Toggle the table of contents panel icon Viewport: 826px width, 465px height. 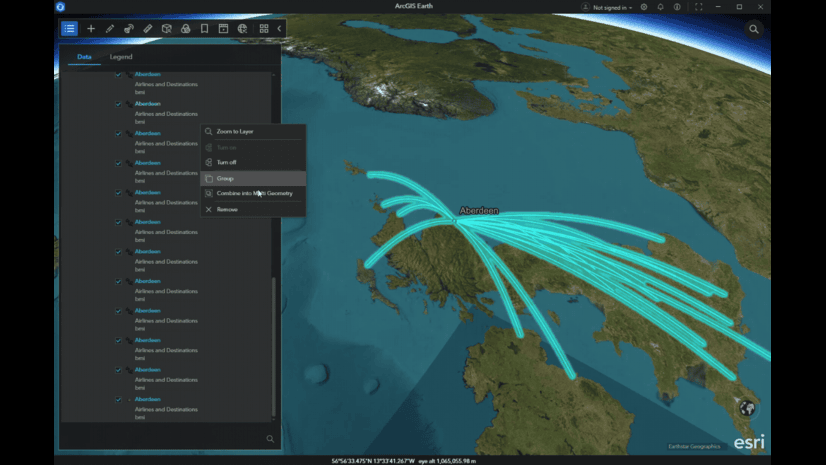[70, 28]
